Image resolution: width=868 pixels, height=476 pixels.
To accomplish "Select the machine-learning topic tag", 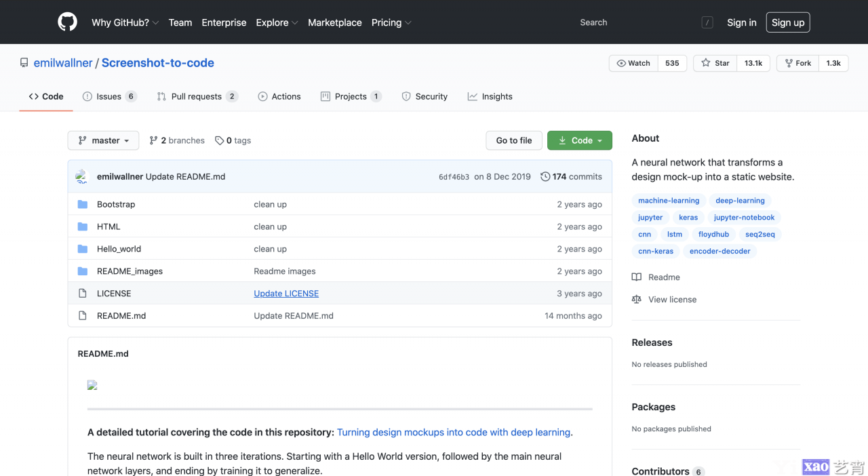I will [669, 201].
